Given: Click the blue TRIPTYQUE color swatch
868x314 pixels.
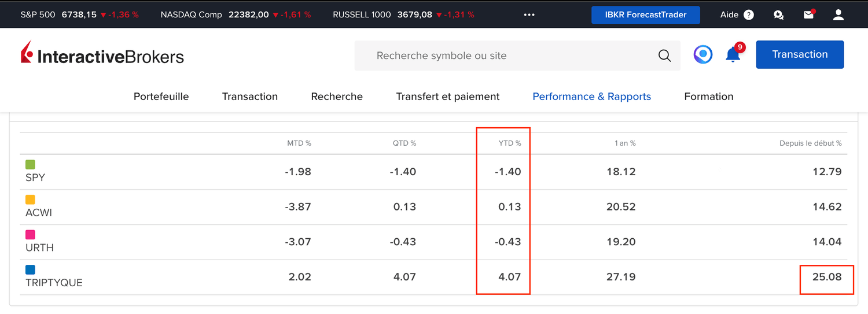Looking at the screenshot, I should [x=31, y=269].
